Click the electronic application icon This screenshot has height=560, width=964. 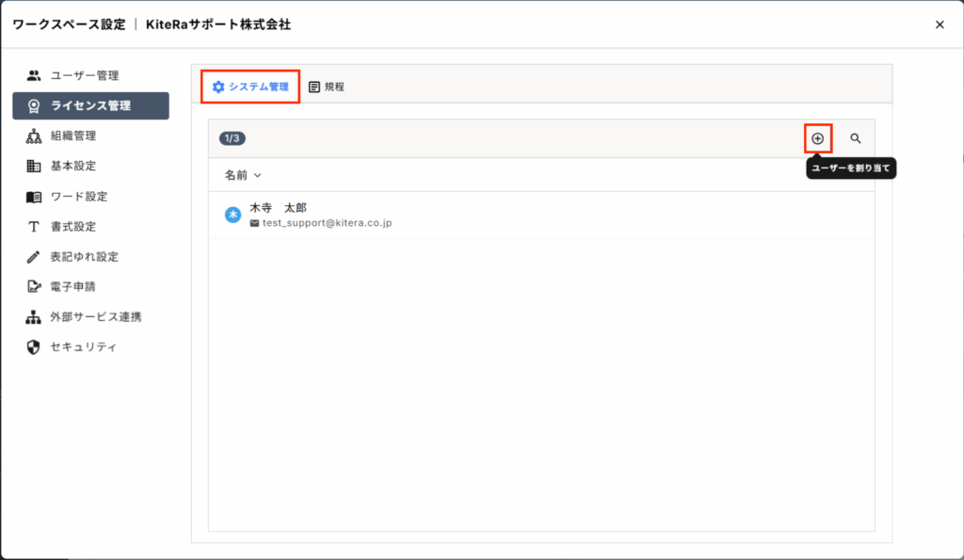(x=34, y=287)
